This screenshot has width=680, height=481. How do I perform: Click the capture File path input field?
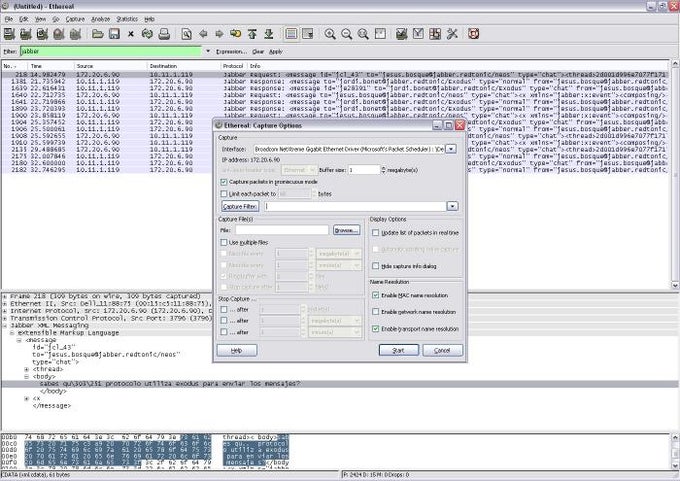pyautogui.click(x=282, y=230)
